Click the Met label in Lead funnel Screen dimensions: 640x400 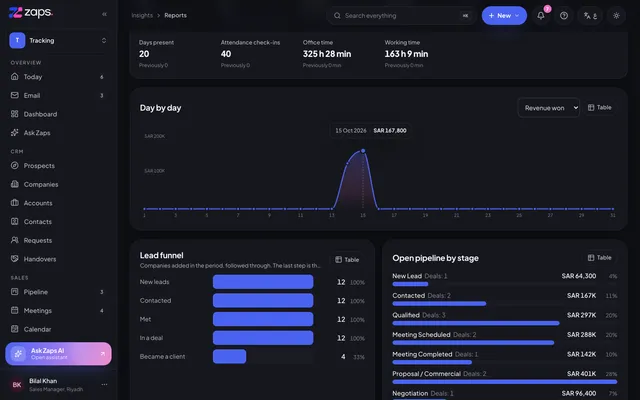pos(145,319)
